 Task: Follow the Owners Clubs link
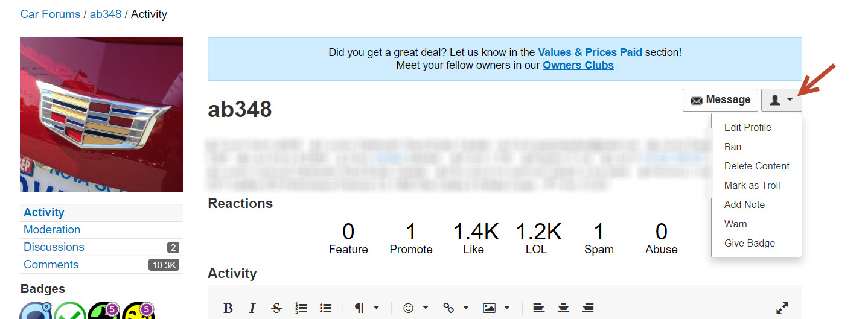[x=578, y=65]
